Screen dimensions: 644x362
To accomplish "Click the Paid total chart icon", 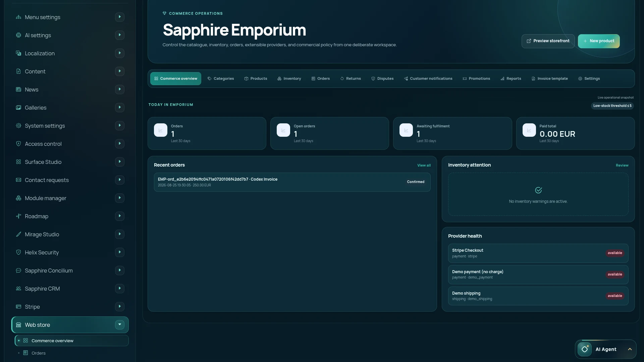I will (x=529, y=130).
